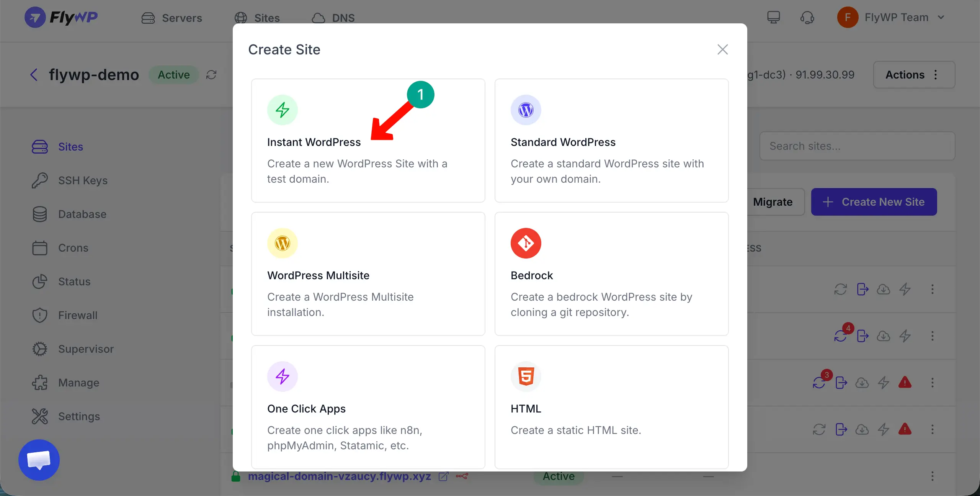Open Crons in the sidebar
980x496 pixels.
coord(60,248)
